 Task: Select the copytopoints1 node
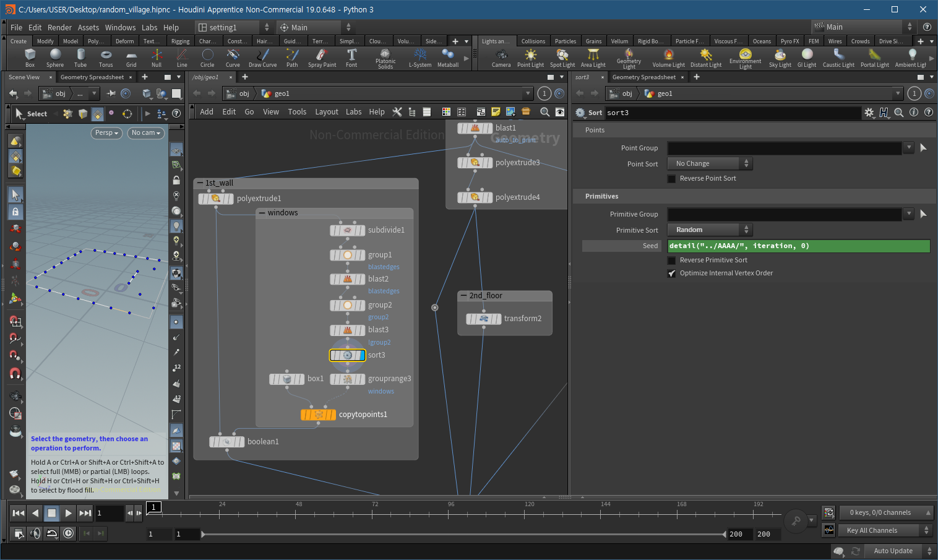[x=318, y=415]
